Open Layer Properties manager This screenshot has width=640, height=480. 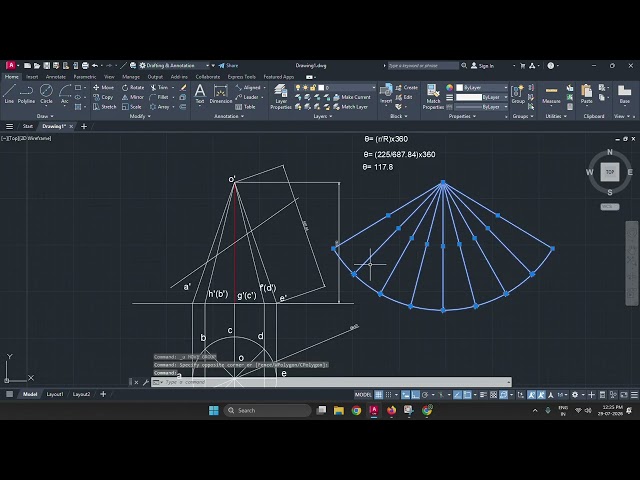pos(281,97)
